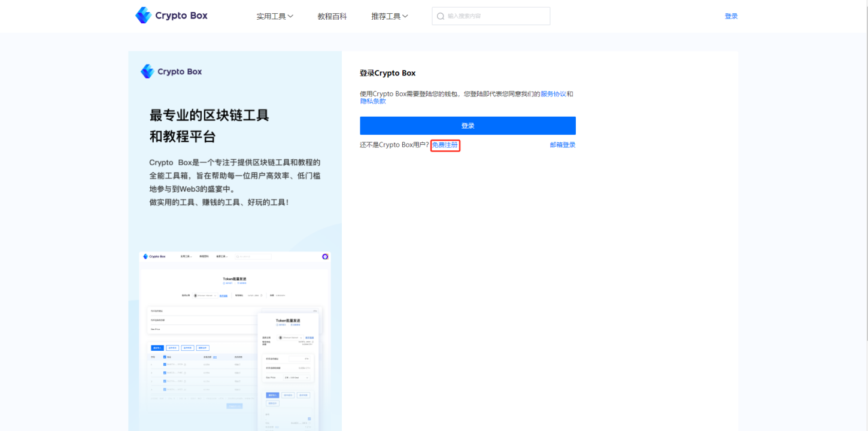This screenshot has height=431, width=868.
Task: Expand the 实用工具 dropdown menu
Action: [x=275, y=16]
